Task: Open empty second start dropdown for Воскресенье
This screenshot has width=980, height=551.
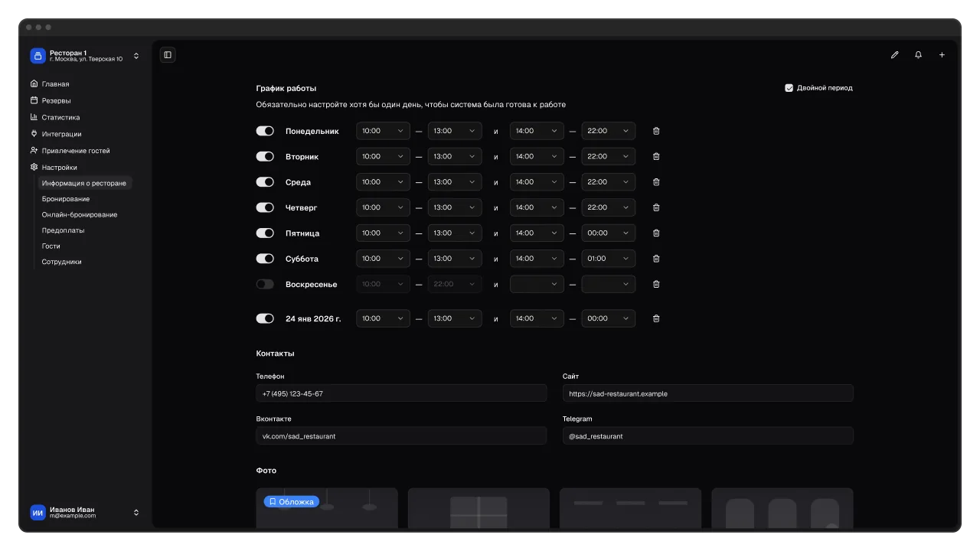Action: pyautogui.click(x=537, y=284)
